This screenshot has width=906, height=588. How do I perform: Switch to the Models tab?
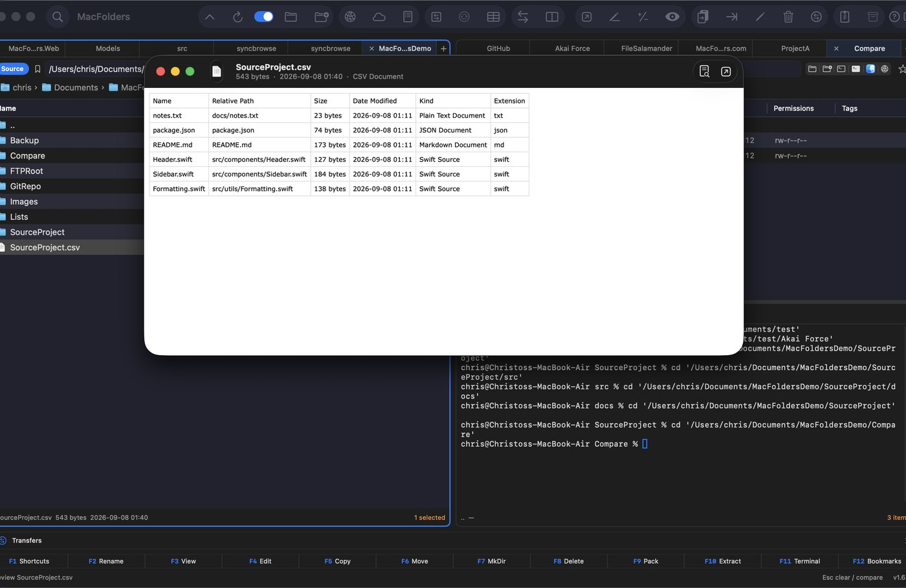pos(107,49)
